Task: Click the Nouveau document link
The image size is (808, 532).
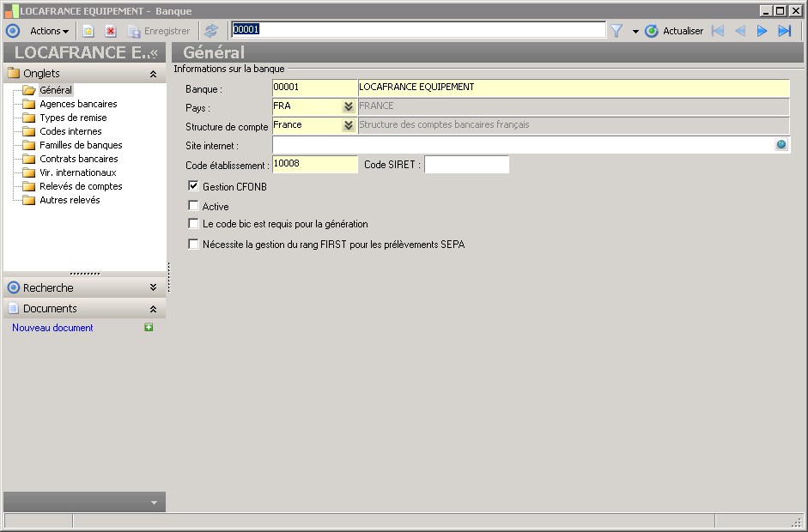Action: click(52, 328)
